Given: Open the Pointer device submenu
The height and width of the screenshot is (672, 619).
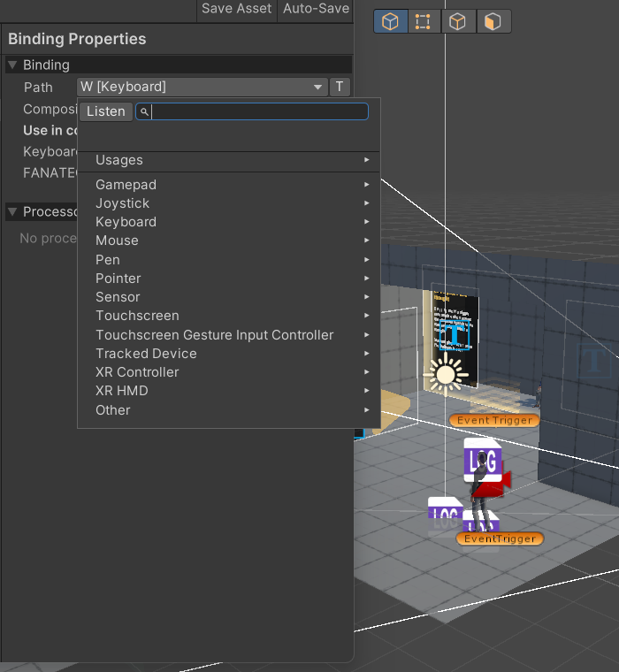Looking at the screenshot, I should click(x=229, y=279).
